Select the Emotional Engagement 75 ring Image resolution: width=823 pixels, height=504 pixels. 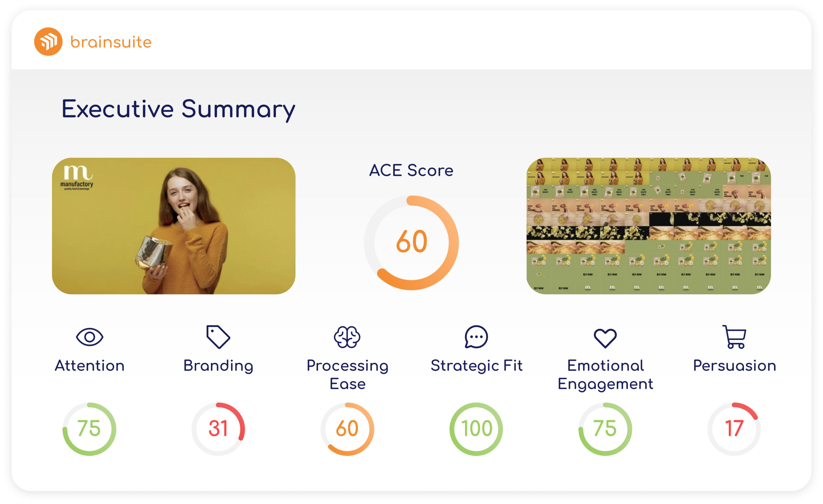click(x=605, y=429)
